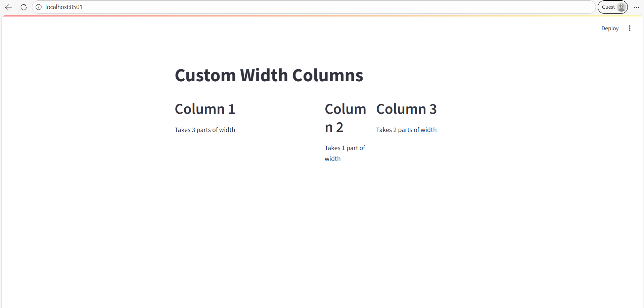The image size is (644, 308).
Task: Click inside the browser address bar
Action: click(201, 7)
